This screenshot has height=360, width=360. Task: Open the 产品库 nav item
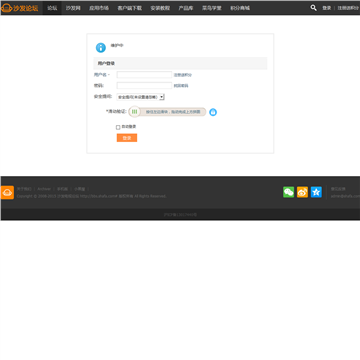(186, 8)
